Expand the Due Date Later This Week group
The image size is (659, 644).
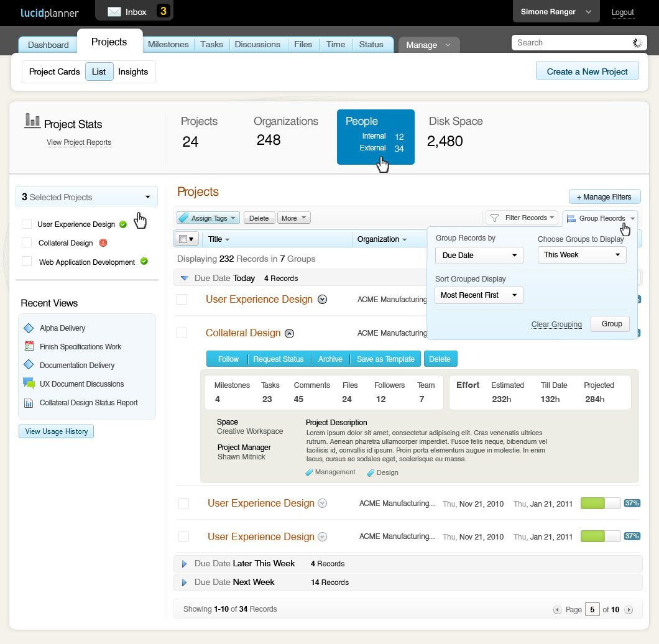[x=184, y=564]
